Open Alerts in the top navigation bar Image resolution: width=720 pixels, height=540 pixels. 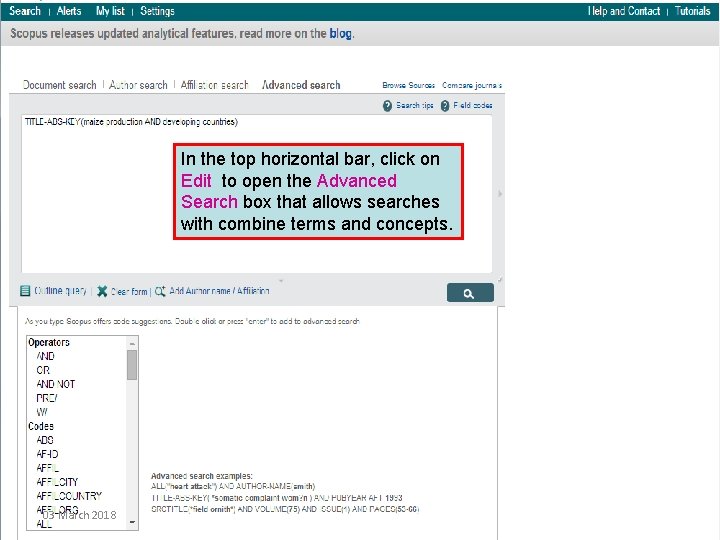pyautogui.click(x=69, y=11)
